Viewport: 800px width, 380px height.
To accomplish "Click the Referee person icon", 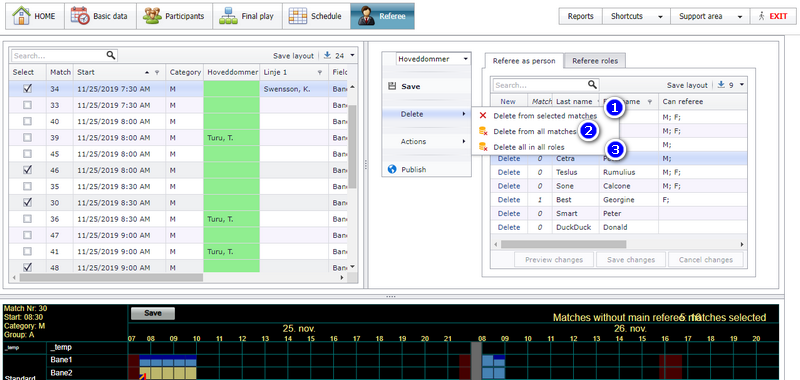I will (x=366, y=16).
